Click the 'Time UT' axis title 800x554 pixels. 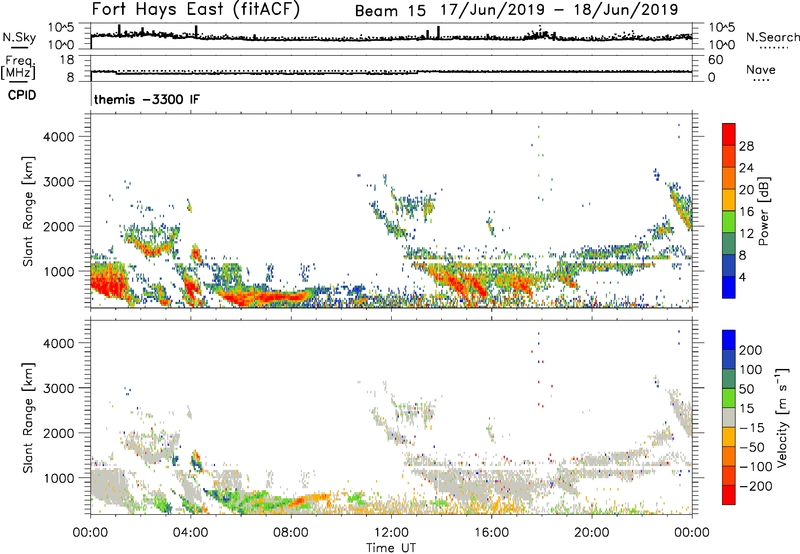tap(391, 548)
